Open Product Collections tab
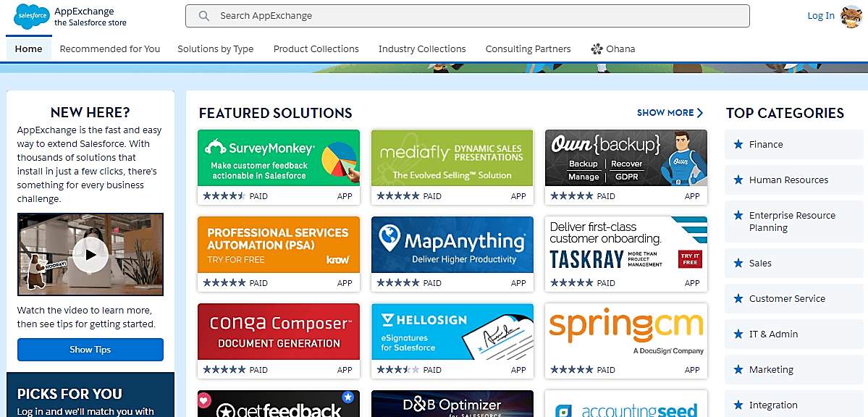Viewport: 868px width, 417px height. tap(316, 49)
